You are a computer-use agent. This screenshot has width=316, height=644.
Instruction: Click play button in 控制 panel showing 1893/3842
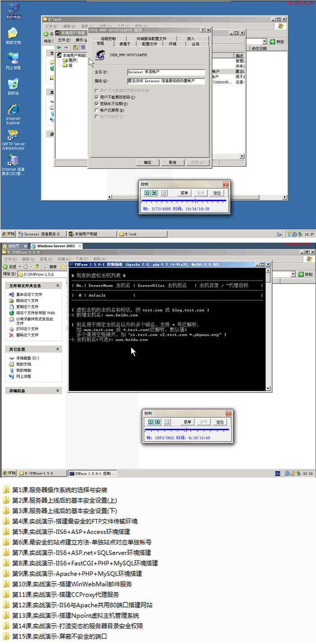[150, 422]
